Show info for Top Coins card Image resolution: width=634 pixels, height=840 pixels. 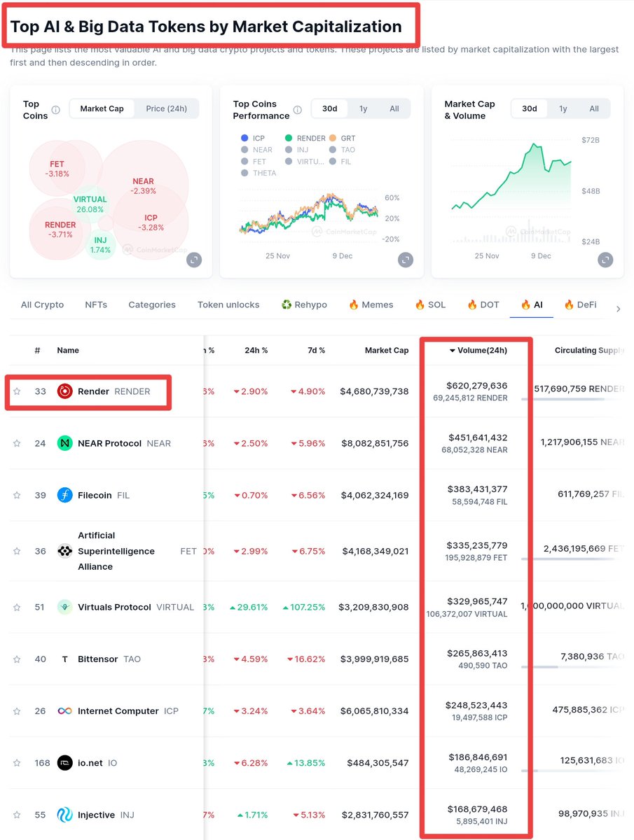56,110
